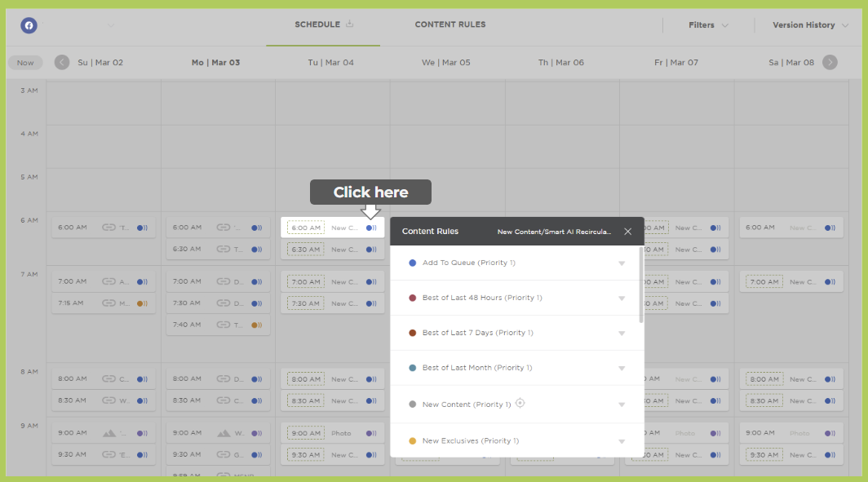Open the Filters dropdown
The width and height of the screenshot is (868, 482).
click(x=707, y=25)
